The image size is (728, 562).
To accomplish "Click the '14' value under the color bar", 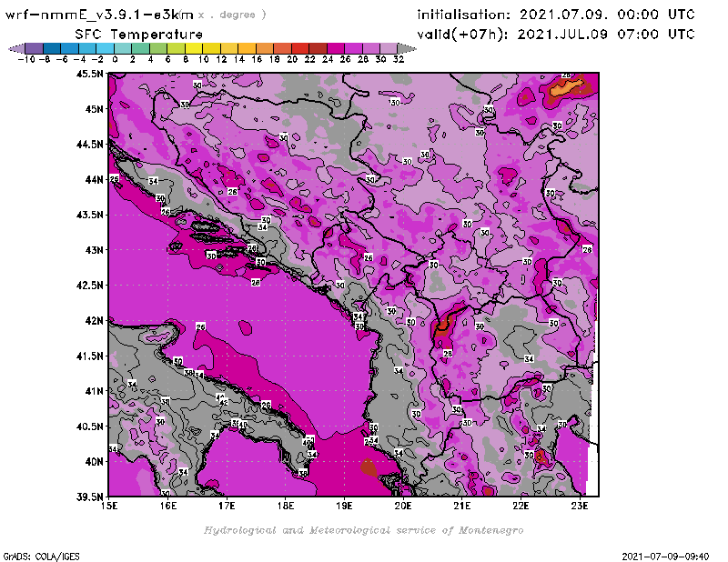I will pyautogui.click(x=239, y=60).
